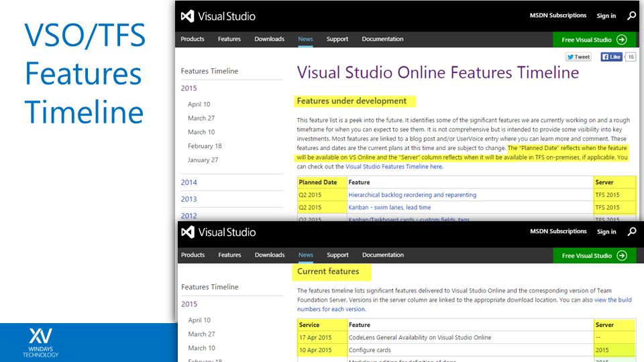Open Kanban - swim lanes, lead time link
The image size is (644, 362).
coord(390,208)
